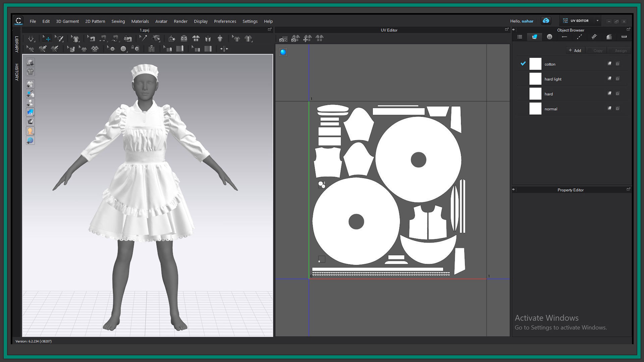This screenshot has height=362, width=644.
Task: Expand the LIBRARY side panel
Action: tap(16, 44)
